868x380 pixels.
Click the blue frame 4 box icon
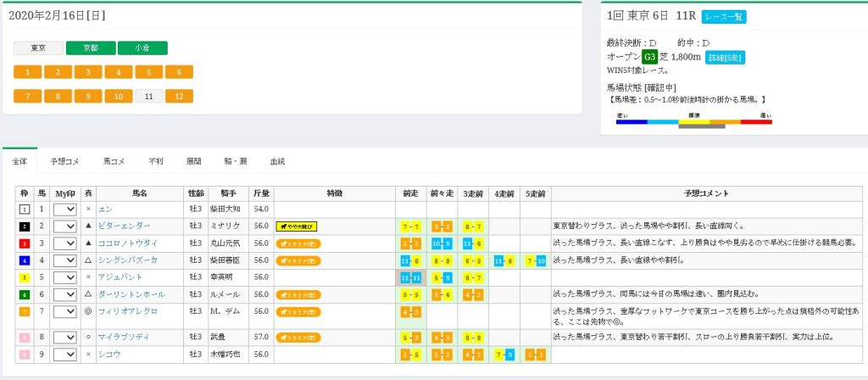pyautogui.click(x=24, y=260)
